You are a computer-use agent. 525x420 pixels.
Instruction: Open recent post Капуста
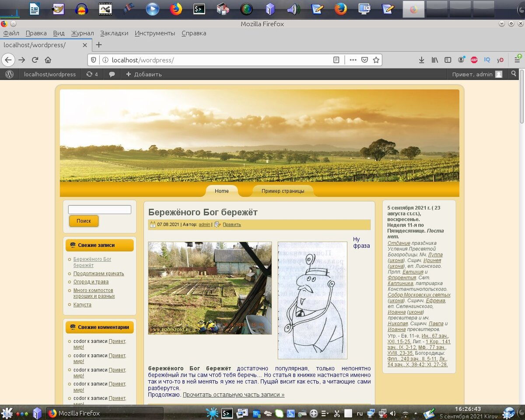[82, 304]
